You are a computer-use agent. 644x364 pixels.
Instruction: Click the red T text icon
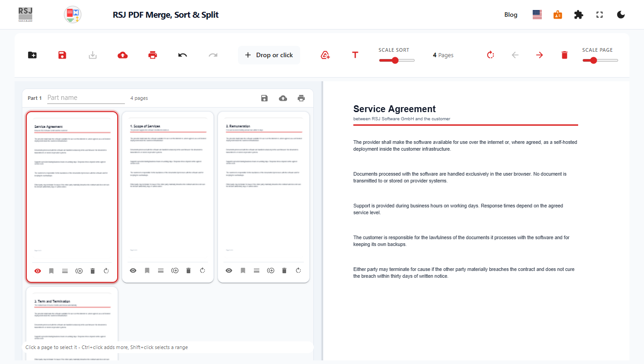point(355,55)
